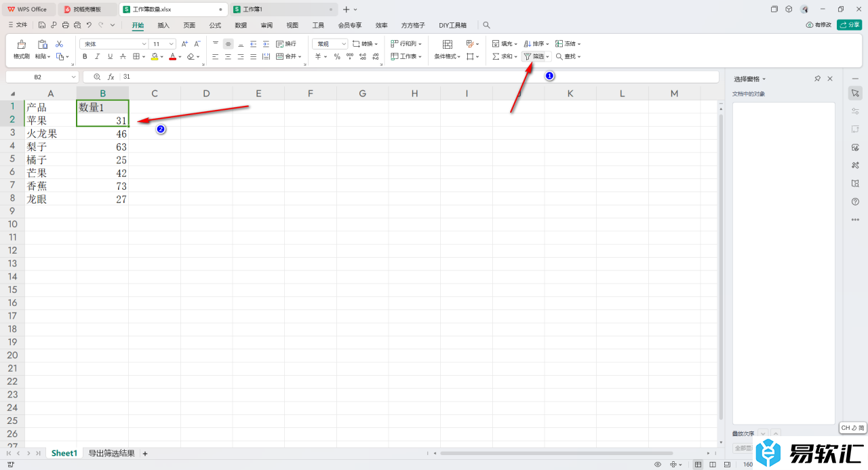This screenshot has height=470, width=868.
Task: Click the Sort (排序) button
Action: click(x=536, y=43)
